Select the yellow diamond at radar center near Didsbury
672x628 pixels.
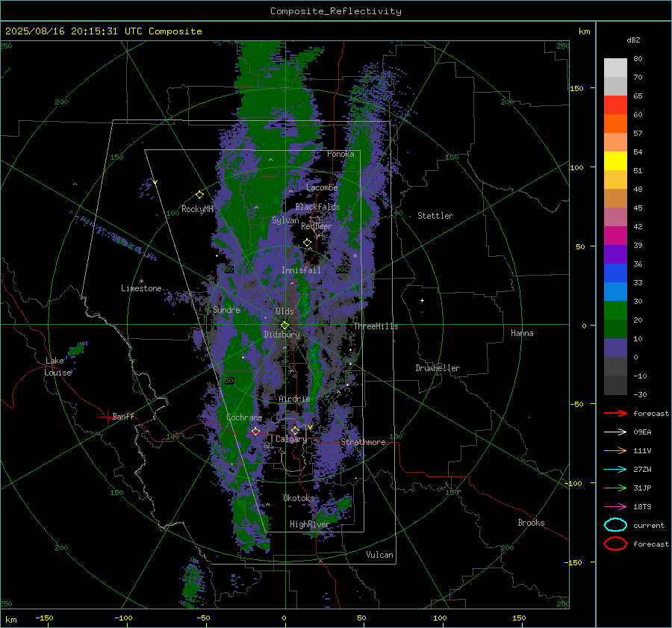click(284, 326)
